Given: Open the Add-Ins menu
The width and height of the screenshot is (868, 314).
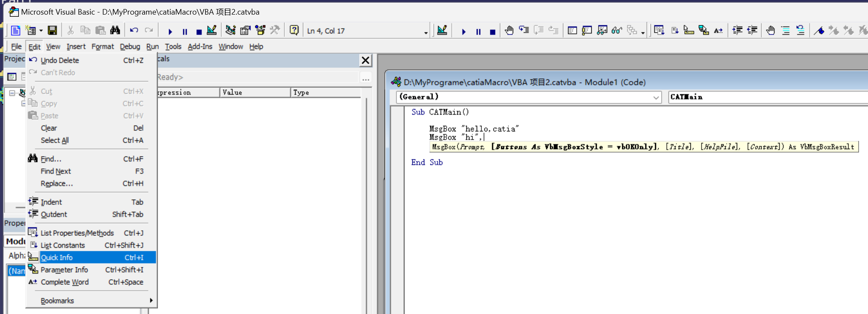Looking at the screenshot, I should tap(200, 46).
